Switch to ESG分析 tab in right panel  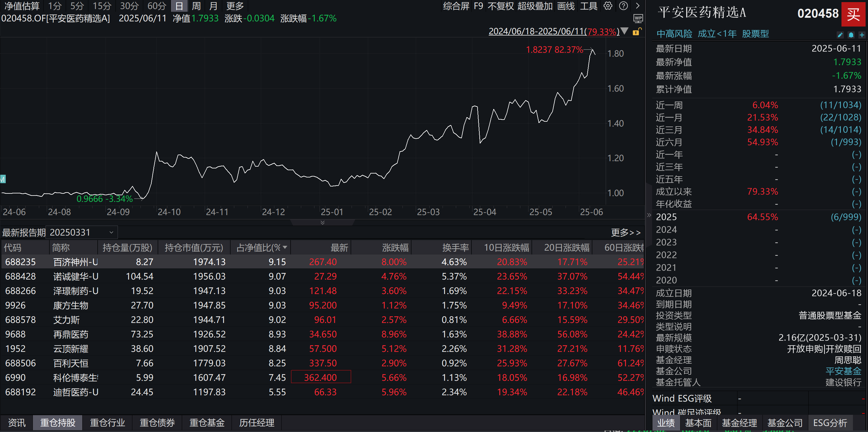830,423
